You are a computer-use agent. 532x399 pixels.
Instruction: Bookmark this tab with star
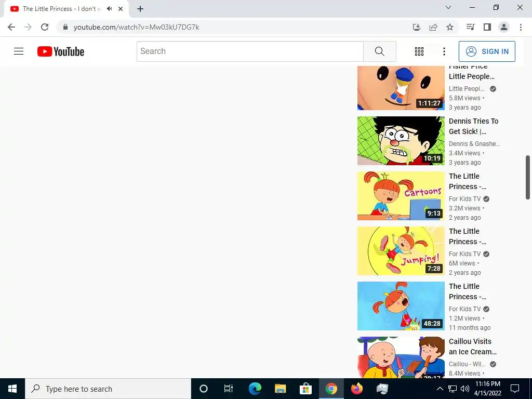coord(450,27)
